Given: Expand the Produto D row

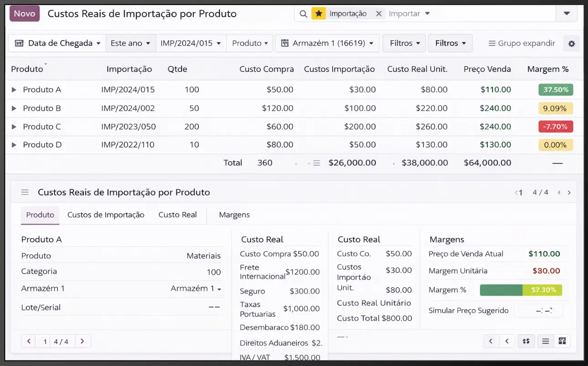Looking at the screenshot, I should point(14,145).
